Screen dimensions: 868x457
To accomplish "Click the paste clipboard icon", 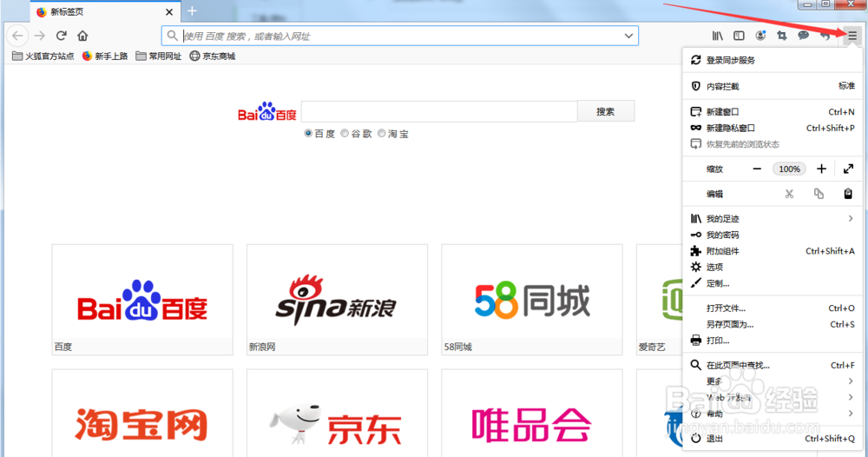I will click(848, 194).
